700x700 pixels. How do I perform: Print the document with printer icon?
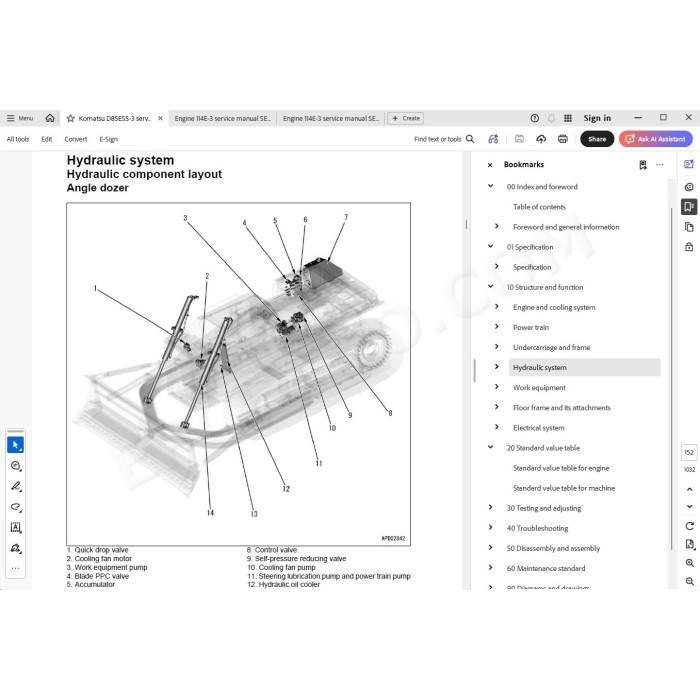click(x=562, y=139)
